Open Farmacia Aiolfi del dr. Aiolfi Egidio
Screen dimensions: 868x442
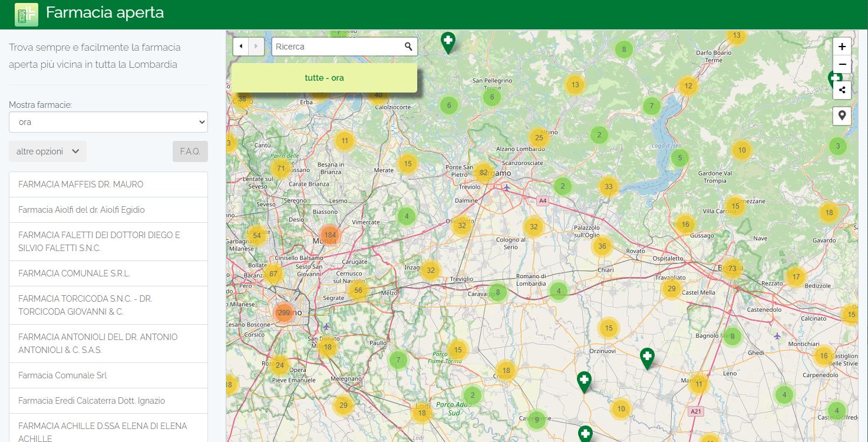pos(108,210)
